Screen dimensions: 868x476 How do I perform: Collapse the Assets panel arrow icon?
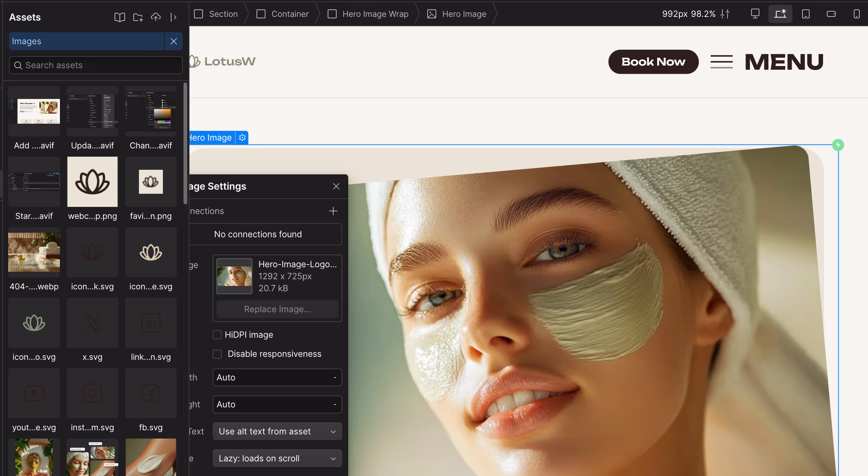pos(173,17)
